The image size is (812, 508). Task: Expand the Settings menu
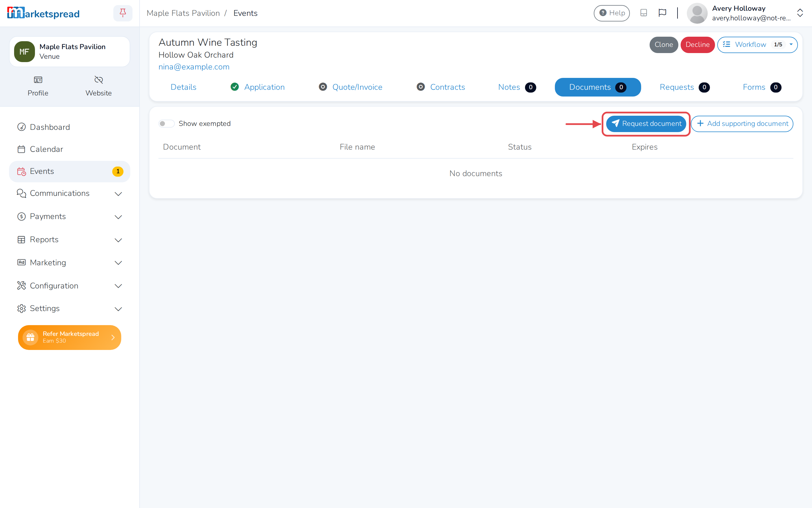coord(69,308)
